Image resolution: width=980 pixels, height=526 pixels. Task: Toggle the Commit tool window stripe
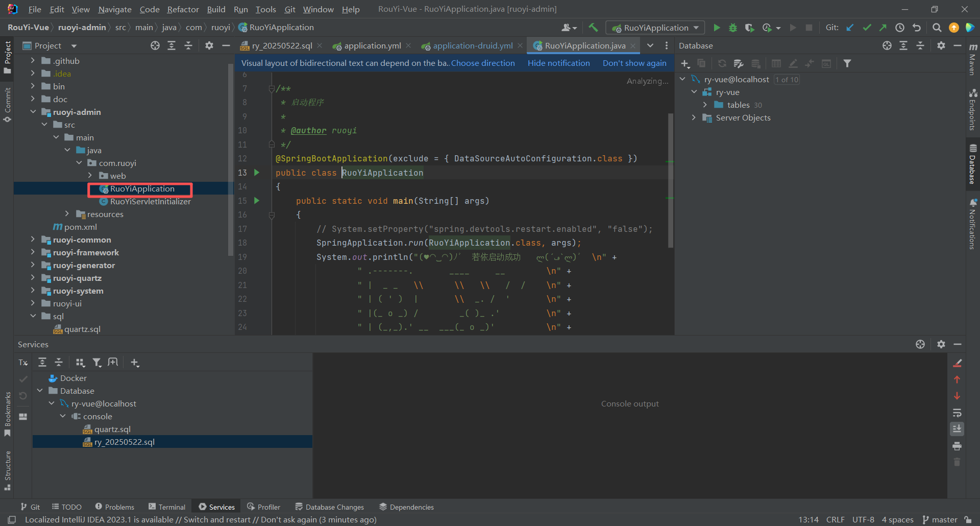(7, 105)
